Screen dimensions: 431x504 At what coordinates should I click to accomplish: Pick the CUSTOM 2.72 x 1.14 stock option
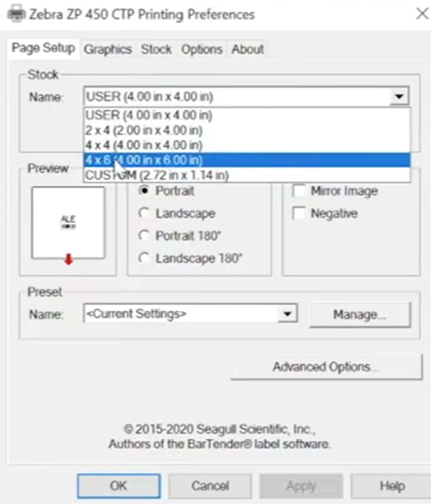(247, 175)
